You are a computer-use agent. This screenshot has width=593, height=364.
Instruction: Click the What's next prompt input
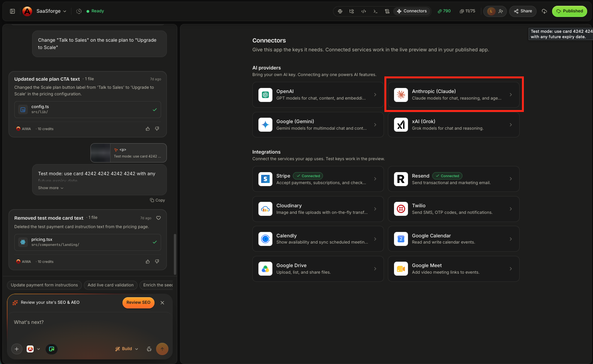click(90, 322)
